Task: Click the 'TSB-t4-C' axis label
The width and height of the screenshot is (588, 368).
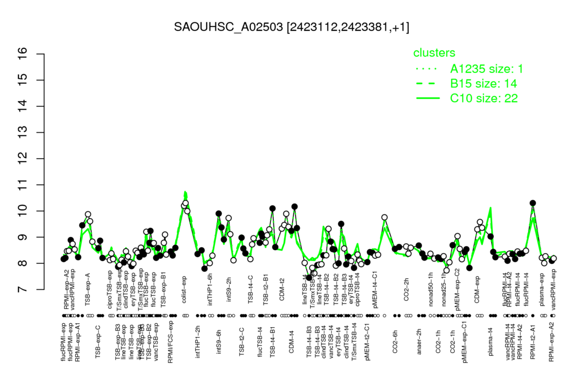Action: 250,289
